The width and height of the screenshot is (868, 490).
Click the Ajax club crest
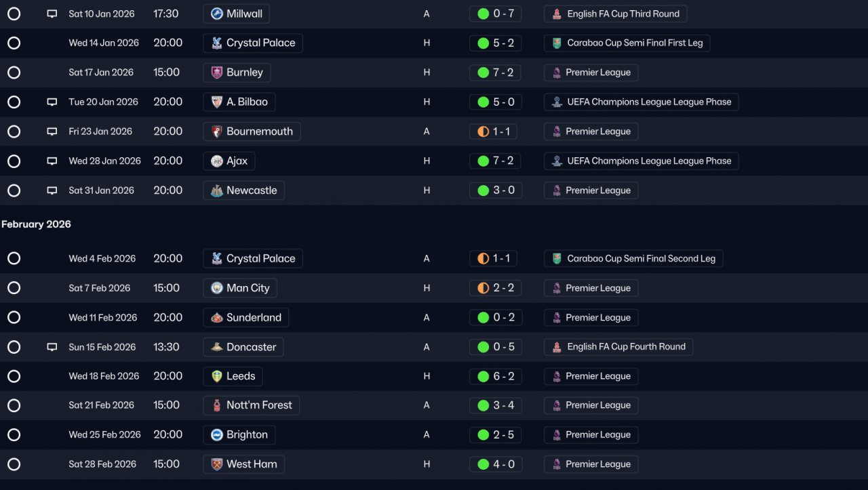(217, 161)
